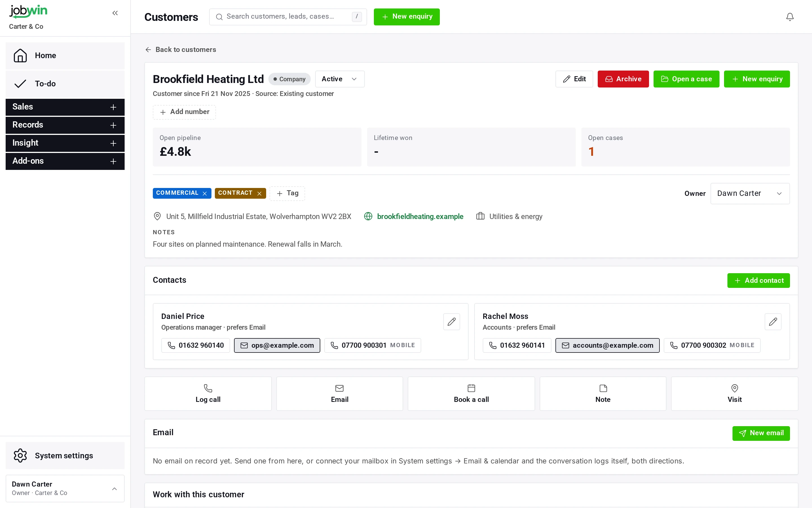812x508 pixels.
Task: Open the Dawn Carter account menu
Action: click(x=65, y=489)
